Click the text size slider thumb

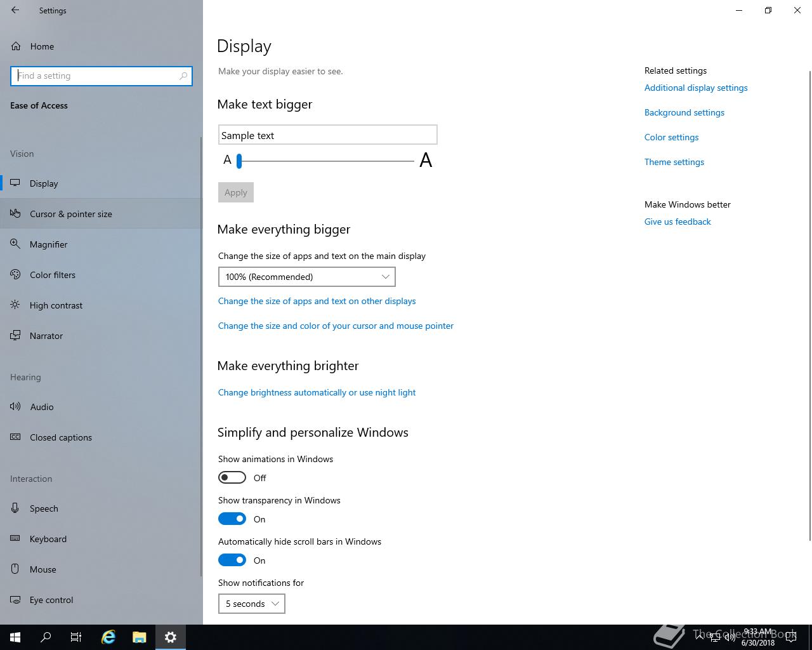239,161
